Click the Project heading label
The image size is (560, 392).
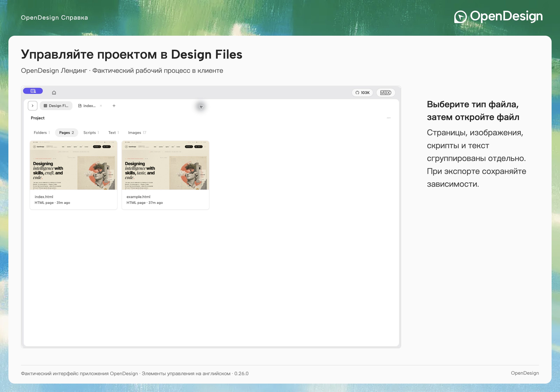click(38, 118)
